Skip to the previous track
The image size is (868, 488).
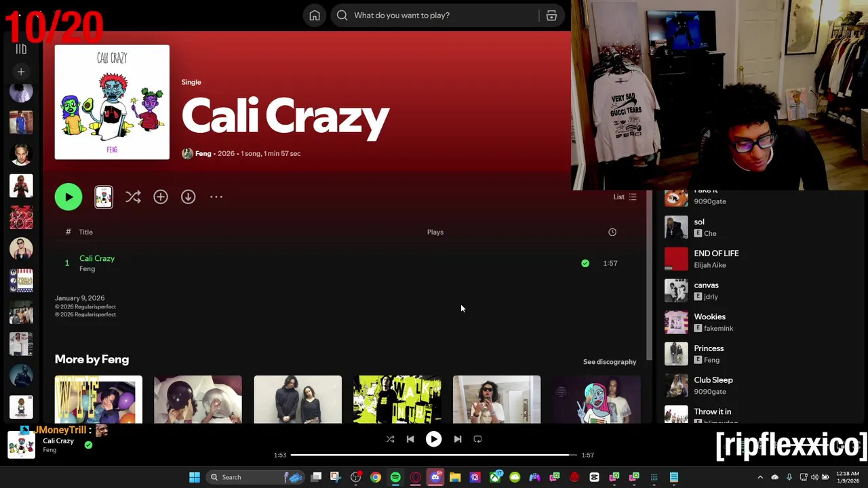[x=410, y=439]
